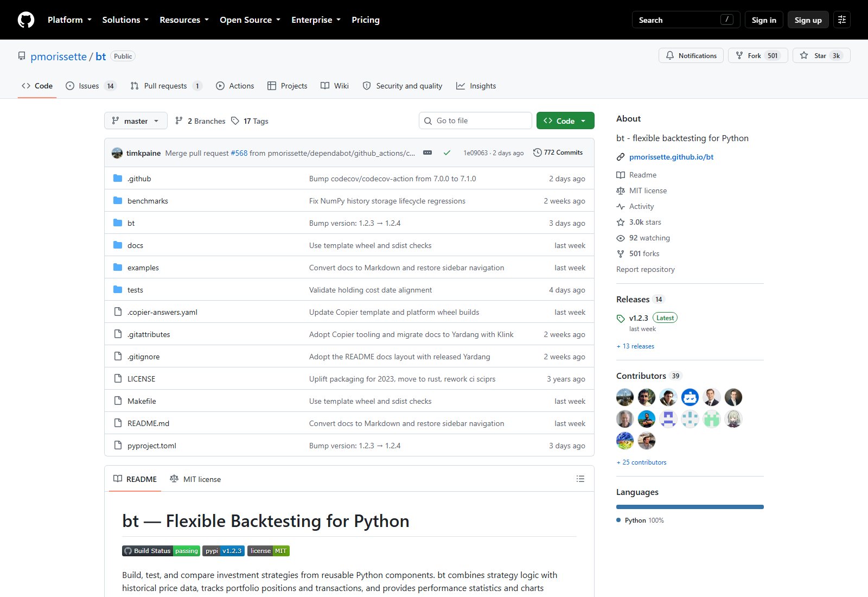This screenshot has width=868, height=597.
Task: Click the Search box in header
Action: (x=686, y=20)
